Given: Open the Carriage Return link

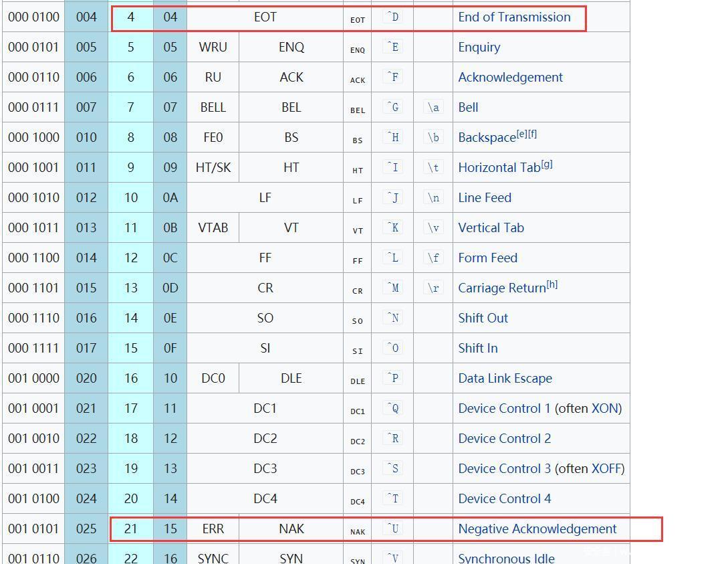Looking at the screenshot, I should click(501, 288).
